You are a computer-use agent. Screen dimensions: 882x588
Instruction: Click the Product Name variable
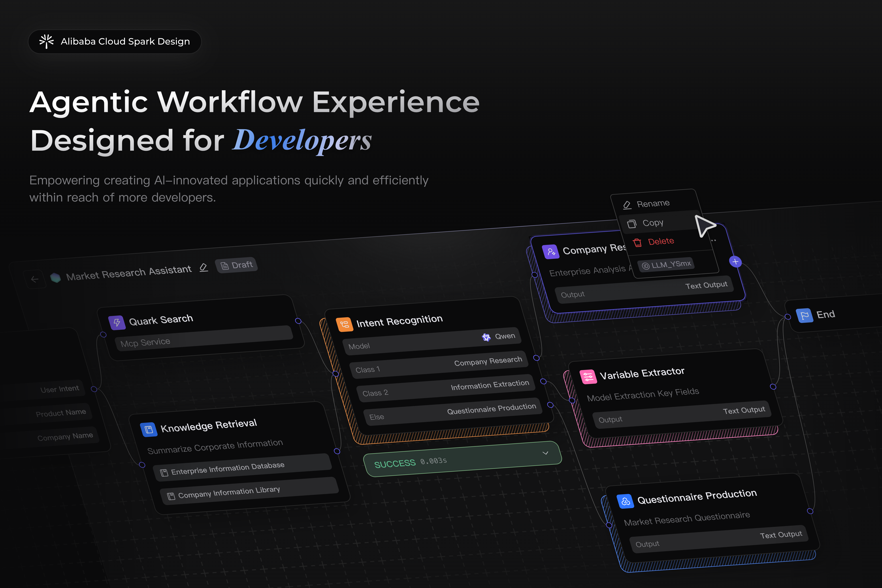point(61,413)
